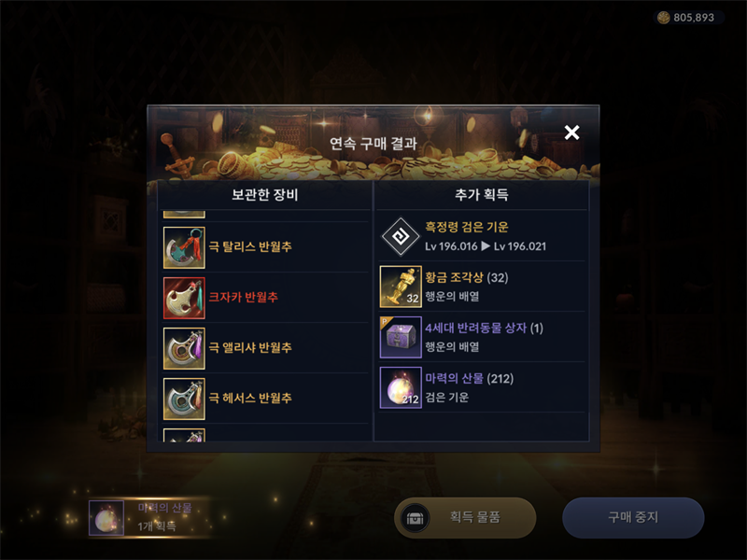Click the 극 헤서스 반월추 item icon

click(184, 399)
